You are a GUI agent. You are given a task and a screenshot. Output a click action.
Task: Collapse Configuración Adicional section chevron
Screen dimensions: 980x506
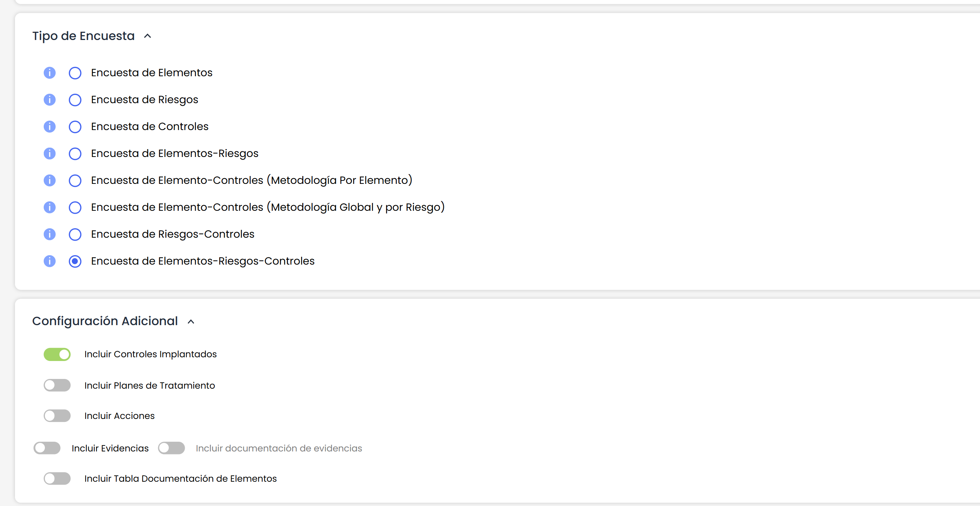point(191,322)
